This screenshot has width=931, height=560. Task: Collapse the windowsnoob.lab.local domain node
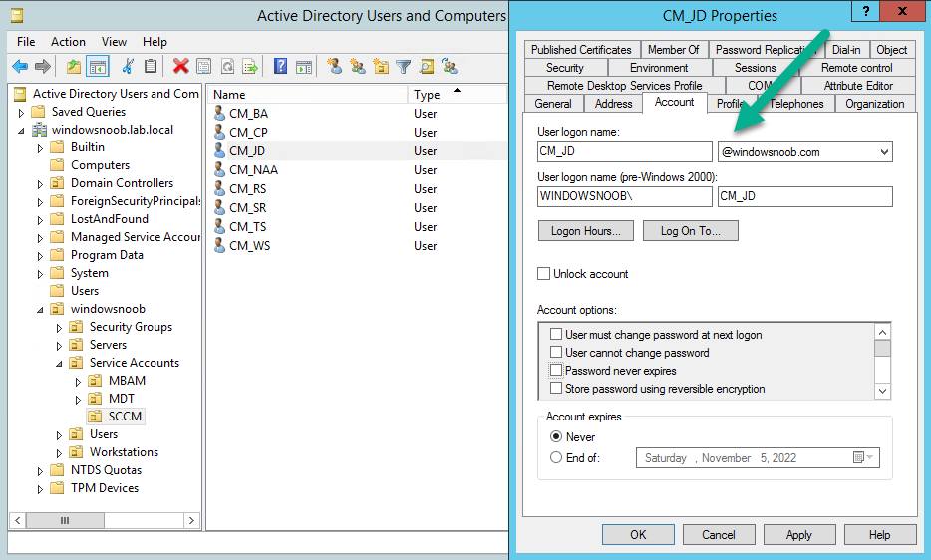pos(21,131)
